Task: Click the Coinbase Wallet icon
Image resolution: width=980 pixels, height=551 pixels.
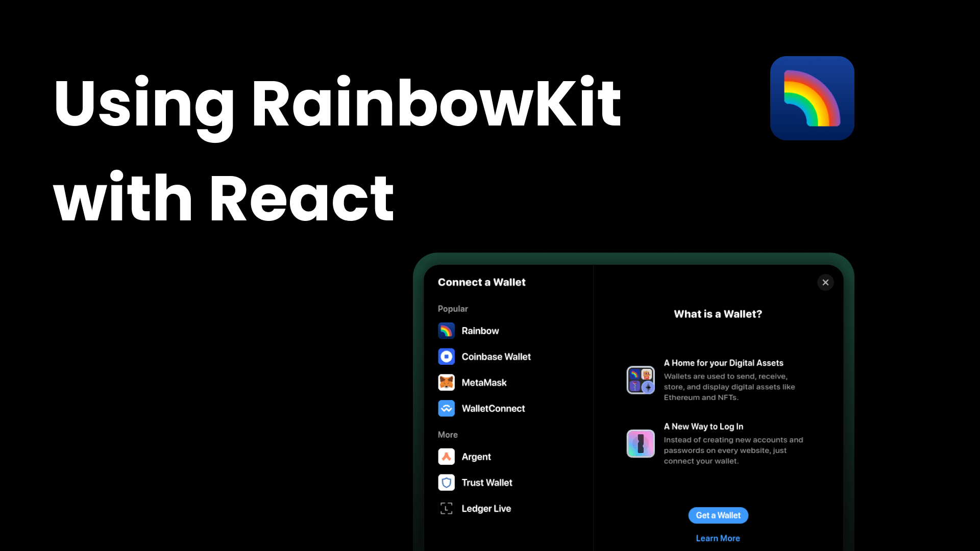Action: click(x=446, y=357)
